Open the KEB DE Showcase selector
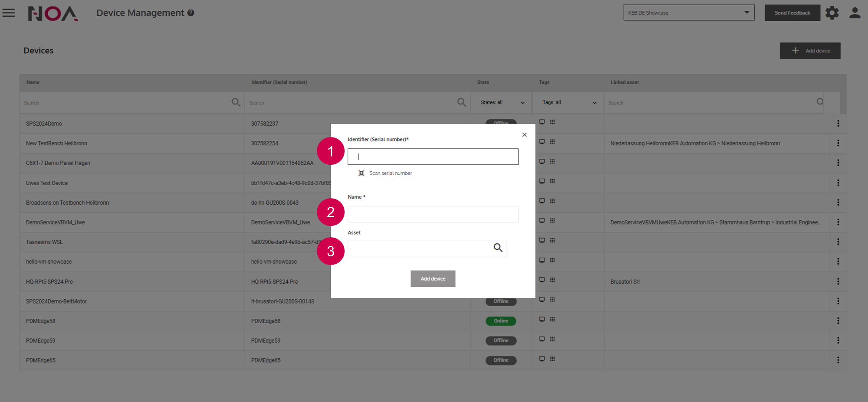868x402 pixels. tap(688, 13)
